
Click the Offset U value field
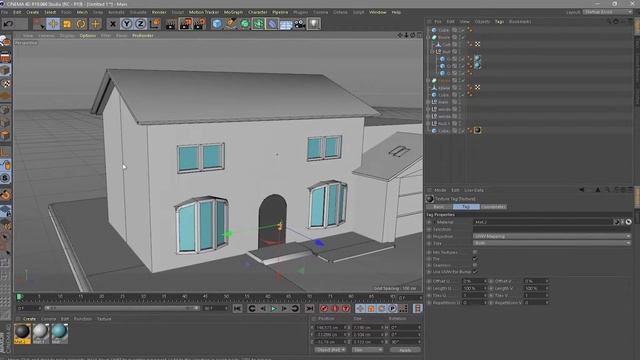473,281
